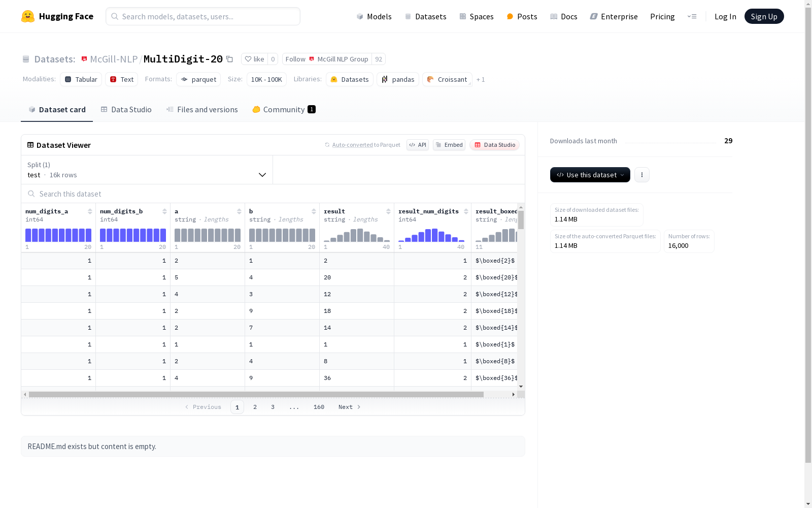Open the pandas library tag
Screen dimensions: 812x508
(x=398, y=79)
